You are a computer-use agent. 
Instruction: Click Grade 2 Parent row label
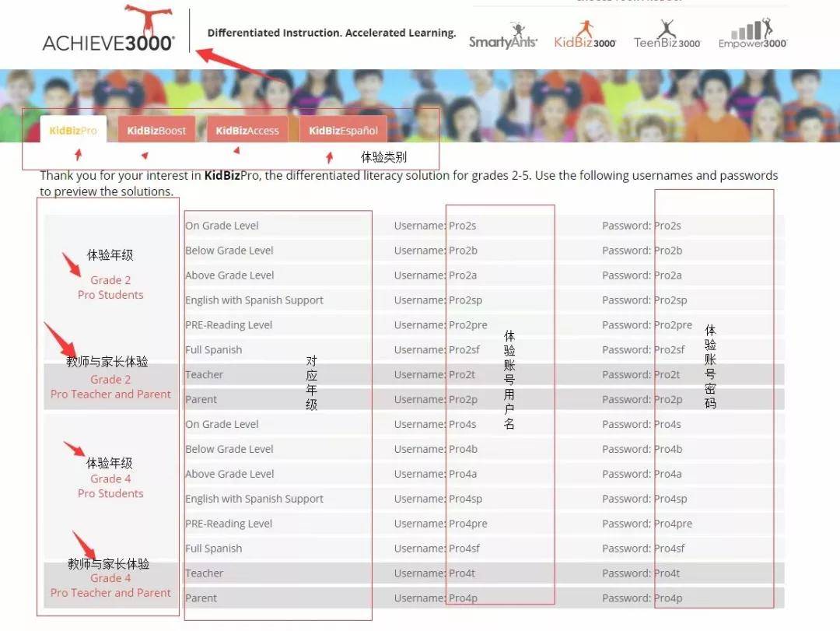click(201, 399)
